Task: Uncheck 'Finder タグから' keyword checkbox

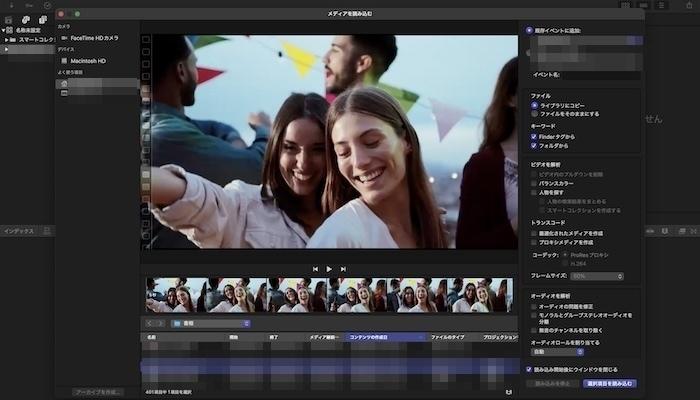Action: (x=533, y=137)
